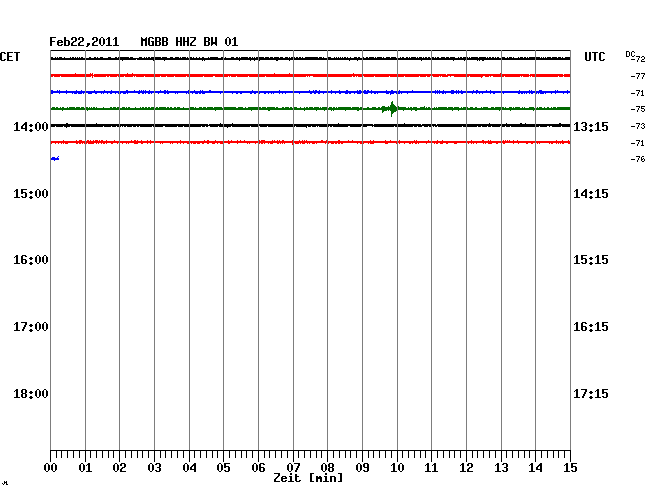Viewport: 650px width, 494px height.
Task: Click the CET time label "16:00"
Action: (31, 260)
